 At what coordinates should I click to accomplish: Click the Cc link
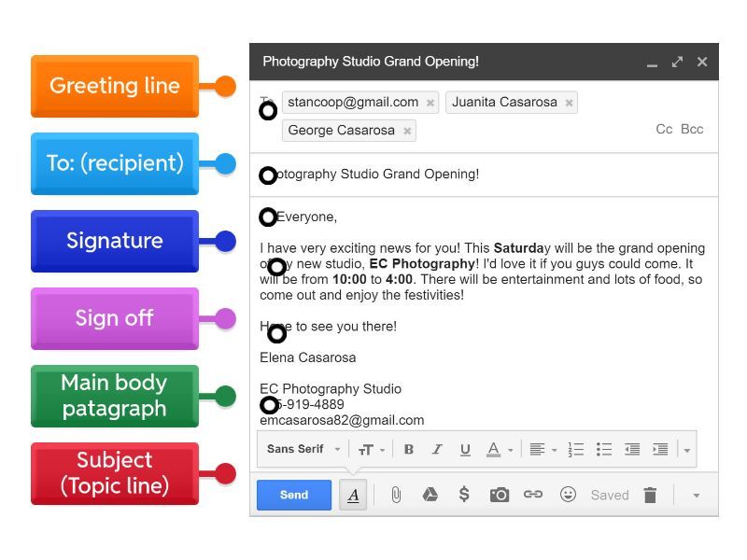click(x=664, y=129)
